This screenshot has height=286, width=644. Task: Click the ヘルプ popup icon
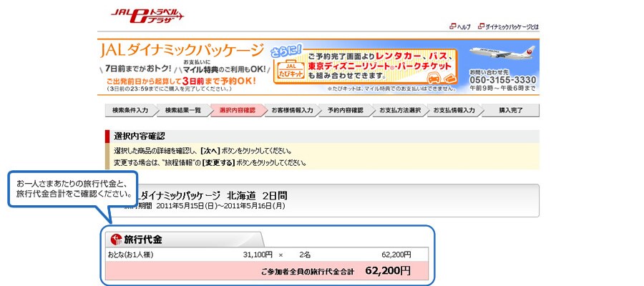pos(452,26)
